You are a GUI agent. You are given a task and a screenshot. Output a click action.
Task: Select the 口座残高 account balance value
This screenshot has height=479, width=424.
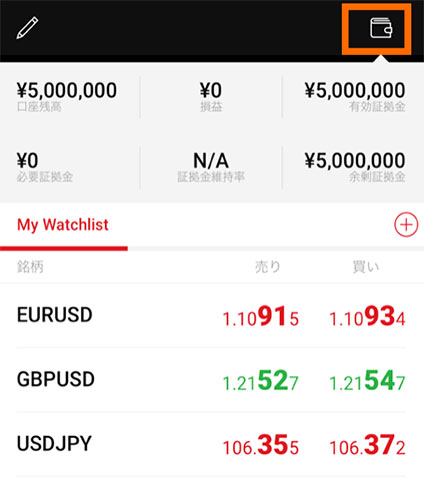[67, 90]
